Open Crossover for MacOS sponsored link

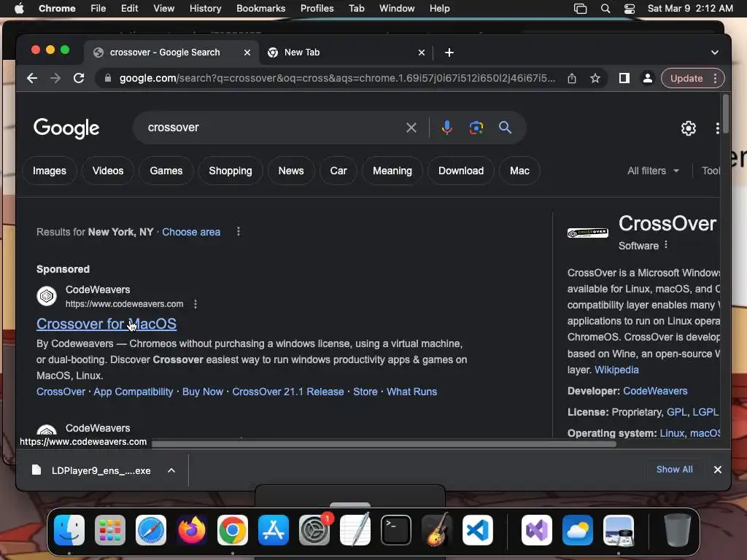click(107, 324)
